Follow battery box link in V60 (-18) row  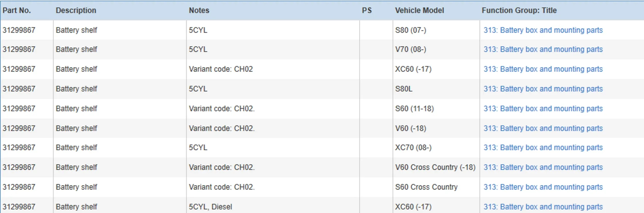tap(543, 128)
